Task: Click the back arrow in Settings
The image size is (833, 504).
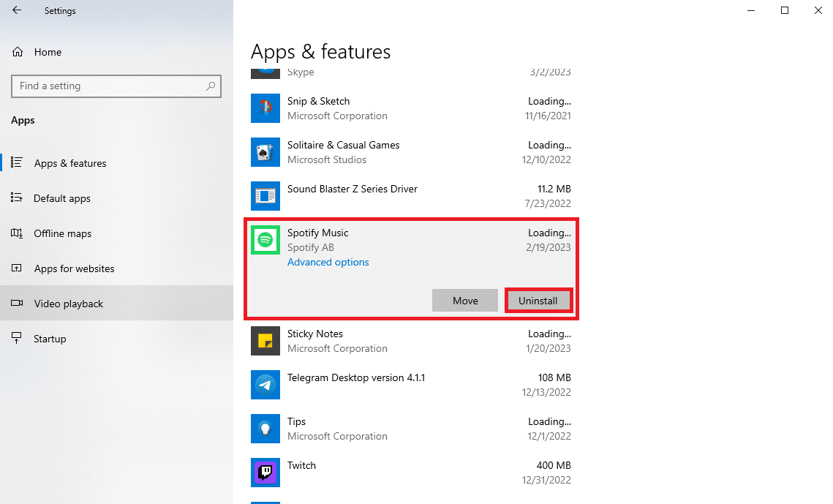Action: (x=17, y=10)
